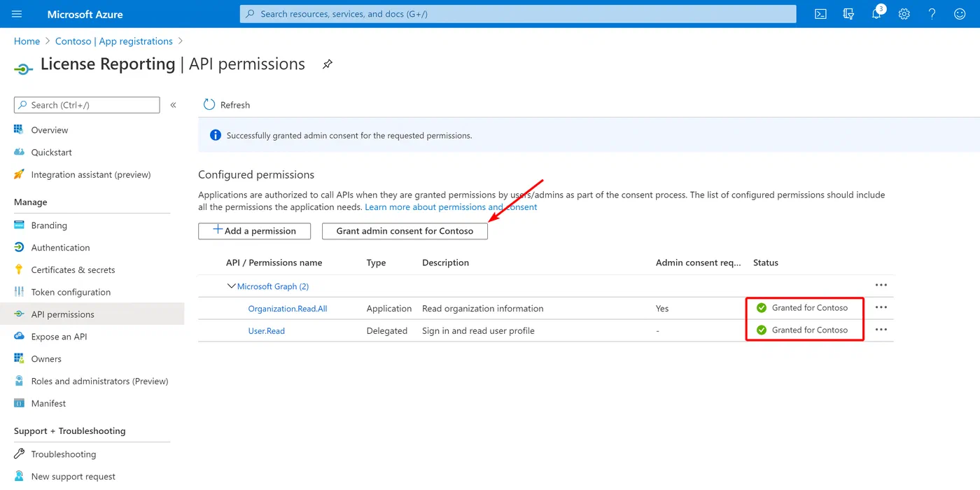The image size is (980, 490).
Task: Open the Organization.Read.All permission link
Action: coord(288,309)
